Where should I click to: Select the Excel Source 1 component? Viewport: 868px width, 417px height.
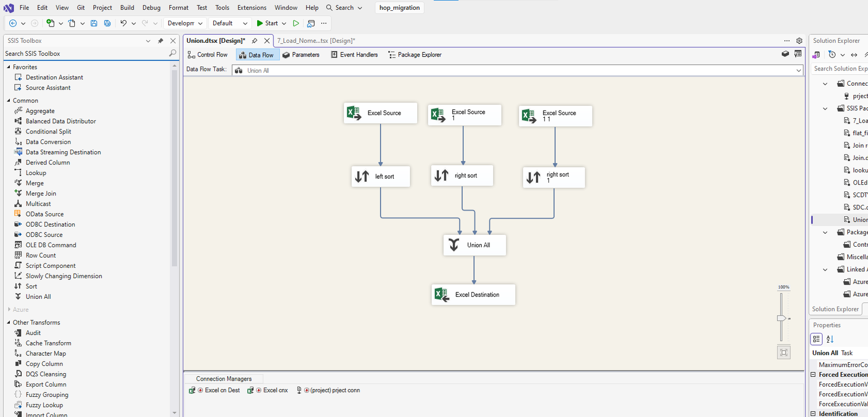coord(464,115)
